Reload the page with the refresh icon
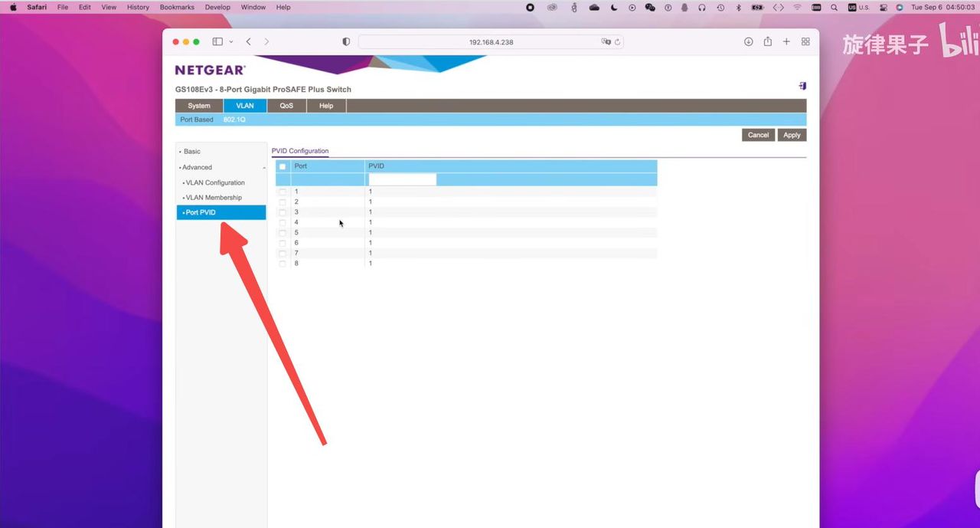980x528 pixels. point(617,42)
